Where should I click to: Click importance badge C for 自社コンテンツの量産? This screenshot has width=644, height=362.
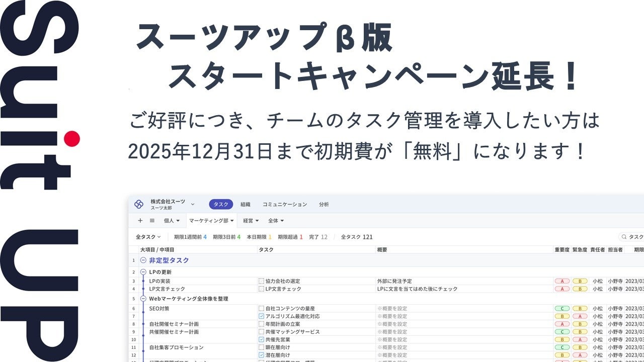point(562,308)
